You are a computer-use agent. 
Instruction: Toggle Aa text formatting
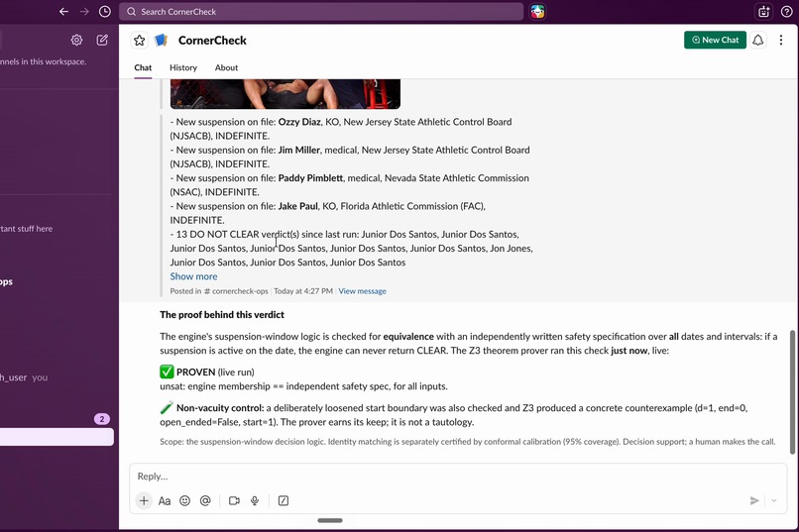[165, 501]
